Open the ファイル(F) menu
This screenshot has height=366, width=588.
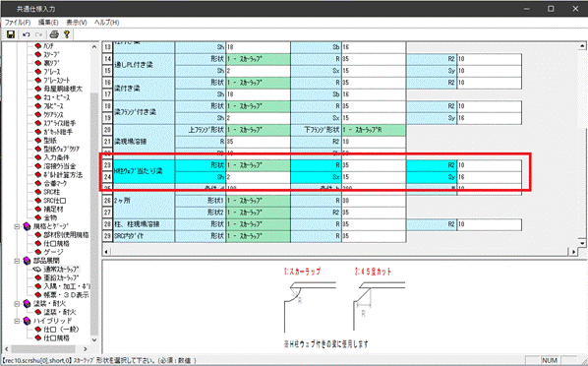click(18, 23)
